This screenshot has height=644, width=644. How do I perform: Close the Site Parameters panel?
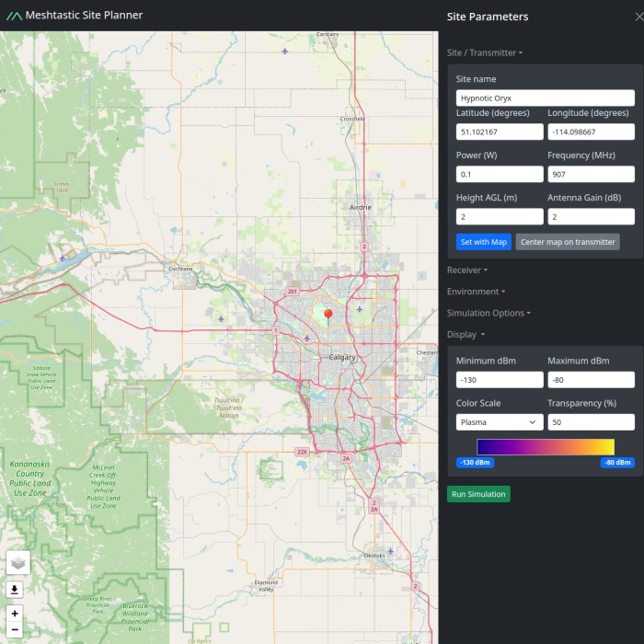[638, 17]
